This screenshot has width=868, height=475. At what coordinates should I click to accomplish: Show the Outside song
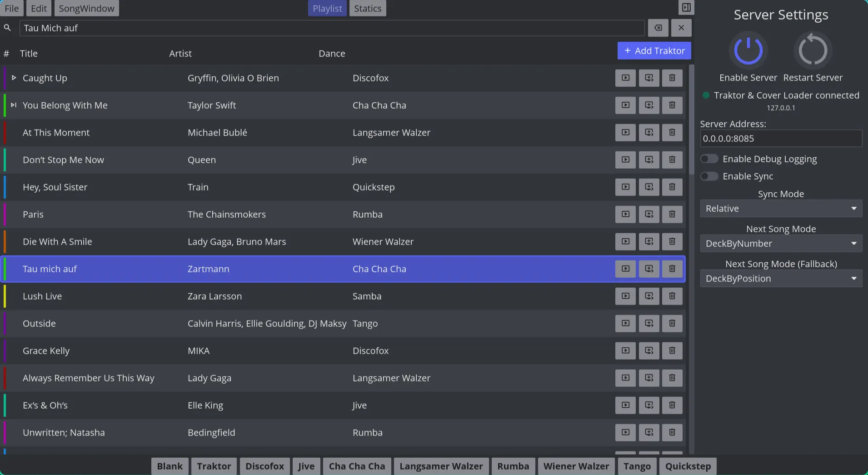click(626, 323)
